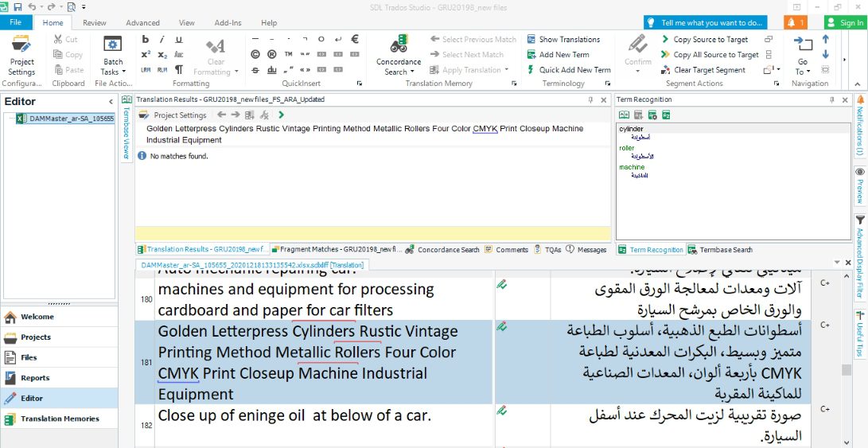Apply underline formatting
This screenshot has height=448, width=868.
pyautogui.click(x=179, y=39)
